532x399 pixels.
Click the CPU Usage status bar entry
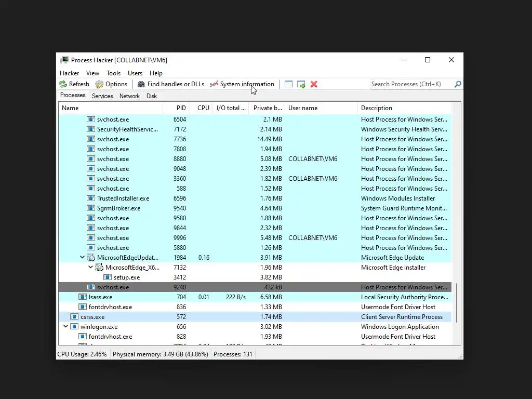pos(82,354)
